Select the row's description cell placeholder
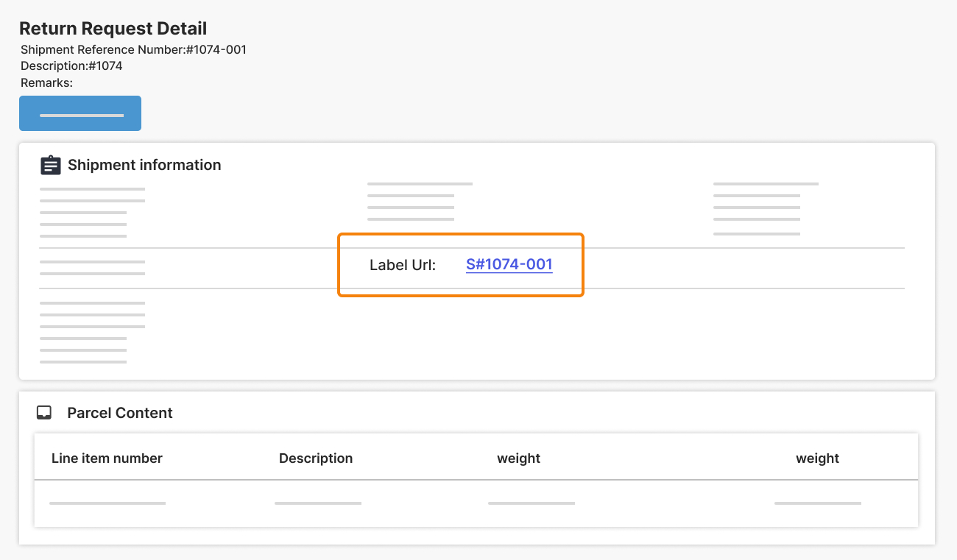Viewport: 957px width, 560px height. (318, 503)
